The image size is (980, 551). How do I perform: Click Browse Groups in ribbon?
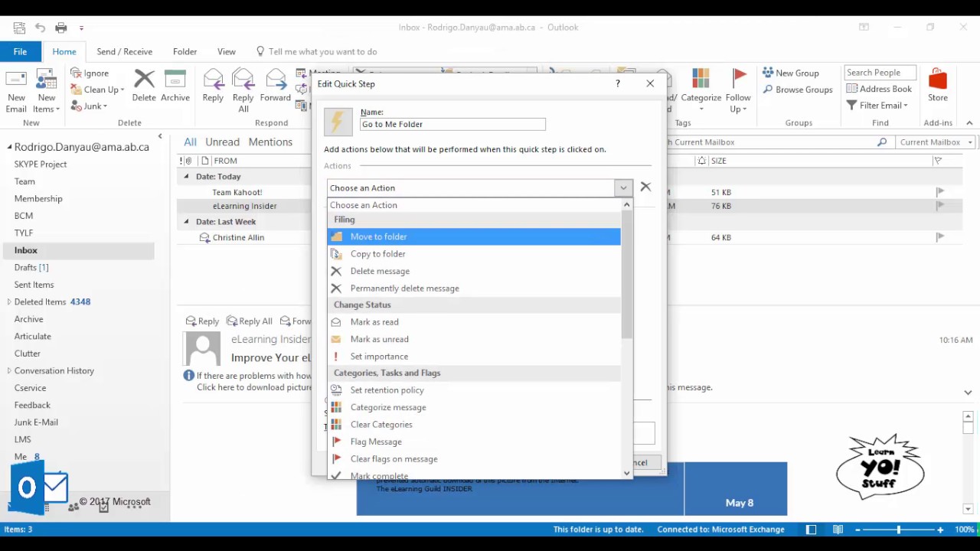tap(797, 90)
